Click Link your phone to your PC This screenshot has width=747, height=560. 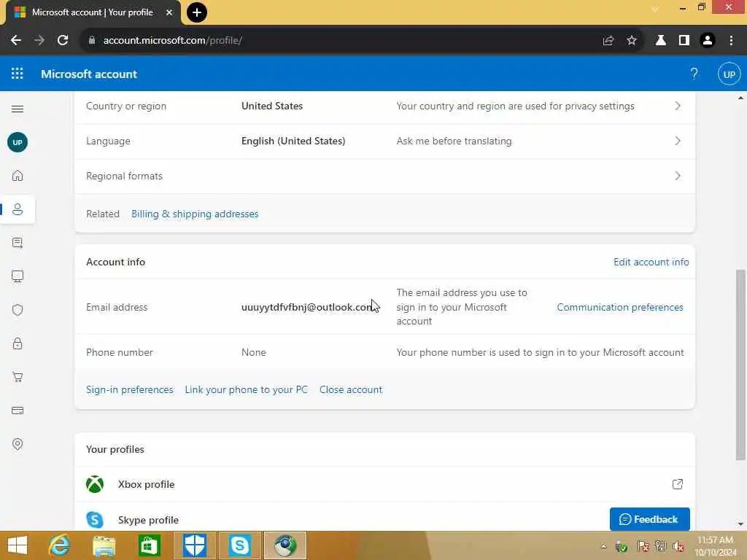247,389
